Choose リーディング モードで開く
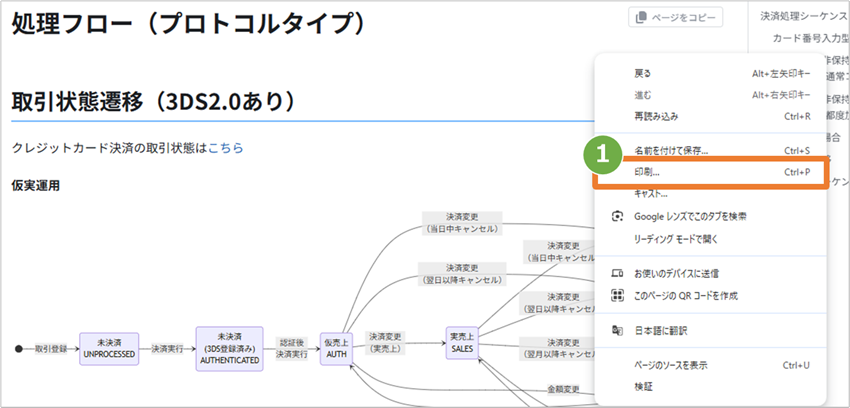This screenshot has width=850, height=408. pyautogui.click(x=710, y=238)
